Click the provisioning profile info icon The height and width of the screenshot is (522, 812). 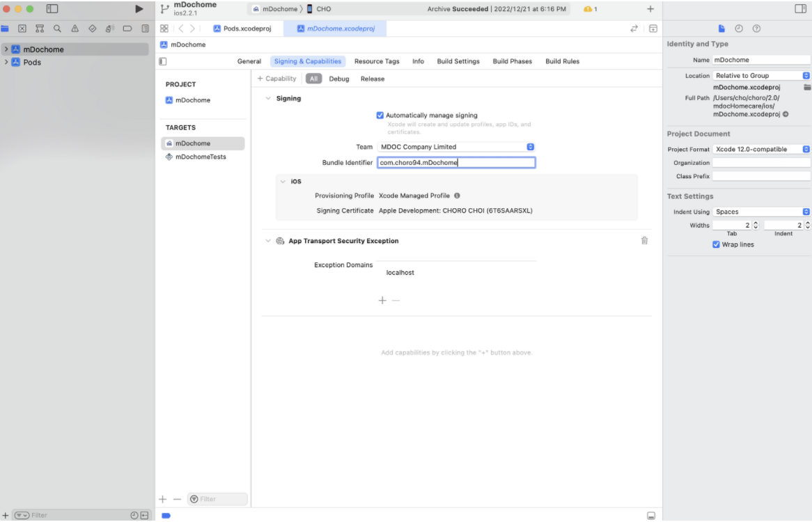457,196
